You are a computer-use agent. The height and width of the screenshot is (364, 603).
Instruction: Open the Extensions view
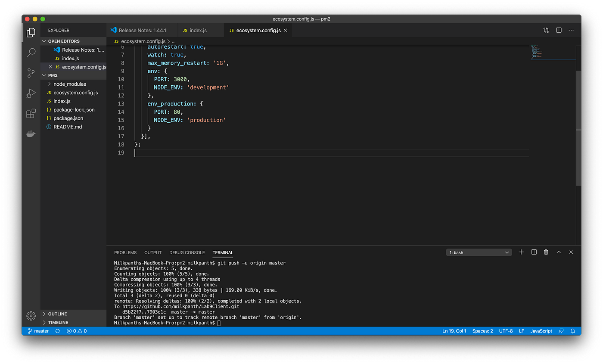point(31,113)
